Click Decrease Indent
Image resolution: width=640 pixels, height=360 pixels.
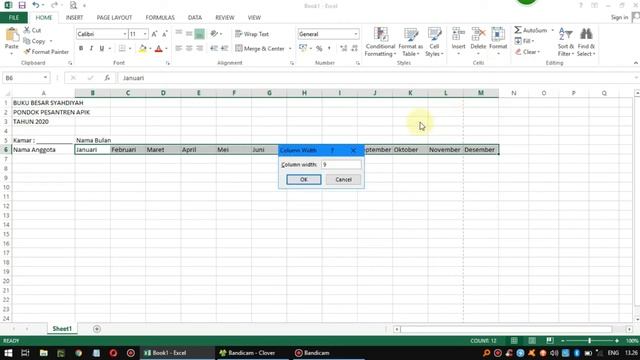pyautogui.click(x=213, y=49)
